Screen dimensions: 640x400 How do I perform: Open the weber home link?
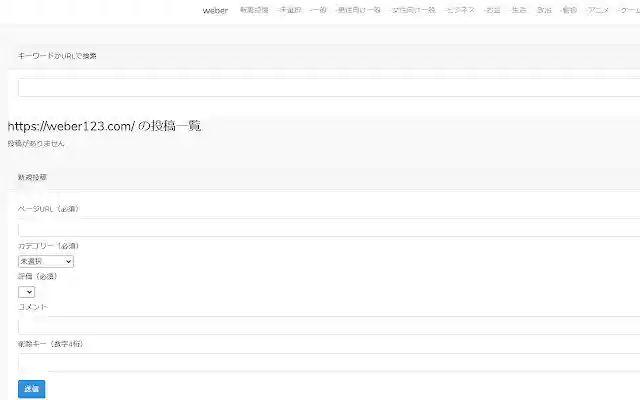pyautogui.click(x=215, y=10)
